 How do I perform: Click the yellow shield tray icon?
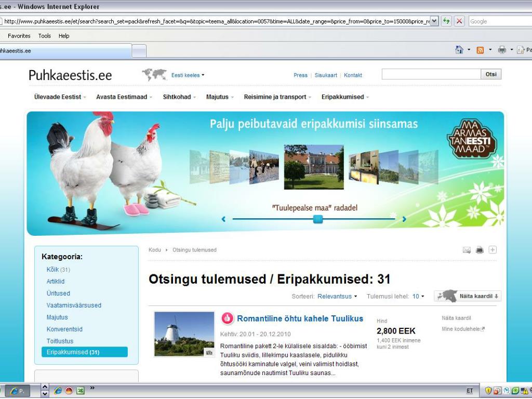coord(488,391)
